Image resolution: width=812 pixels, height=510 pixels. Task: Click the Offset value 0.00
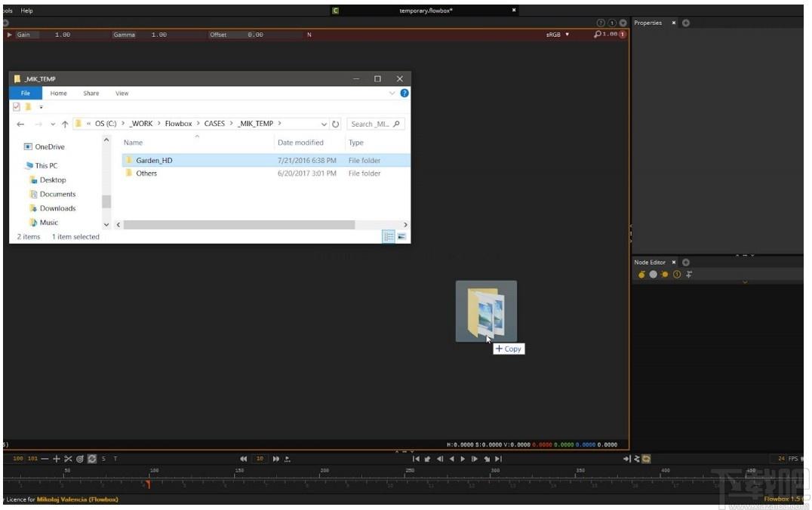pyautogui.click(x=255, y=35)
